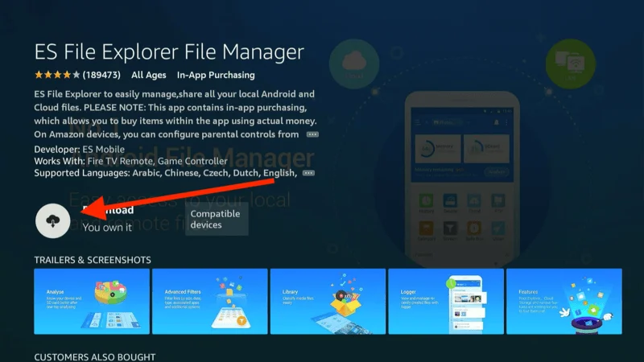Click the TRAILERS & SCREENSHOTS heading

click(93, 260)
